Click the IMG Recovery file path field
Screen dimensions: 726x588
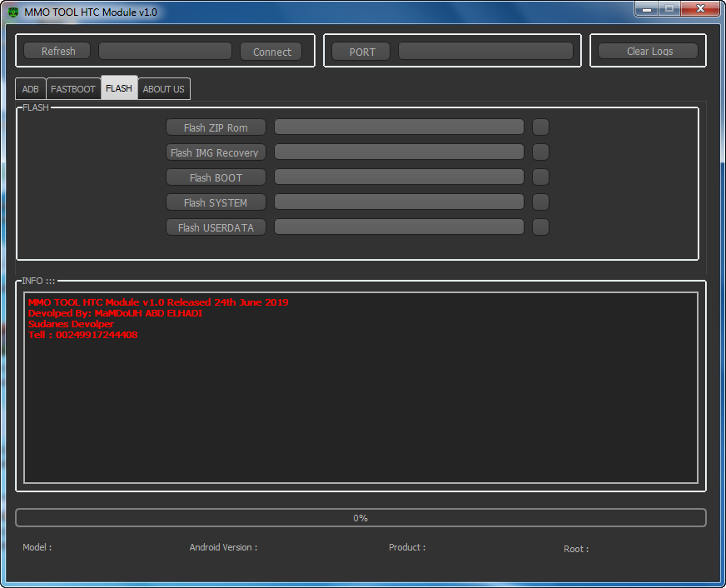pyautogui.click(x=399, y=152)
